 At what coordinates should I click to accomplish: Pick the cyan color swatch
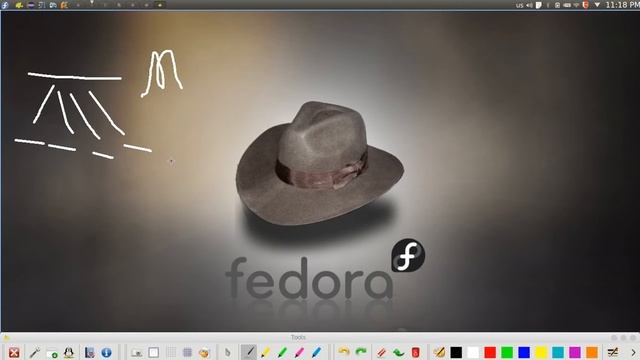558,352
